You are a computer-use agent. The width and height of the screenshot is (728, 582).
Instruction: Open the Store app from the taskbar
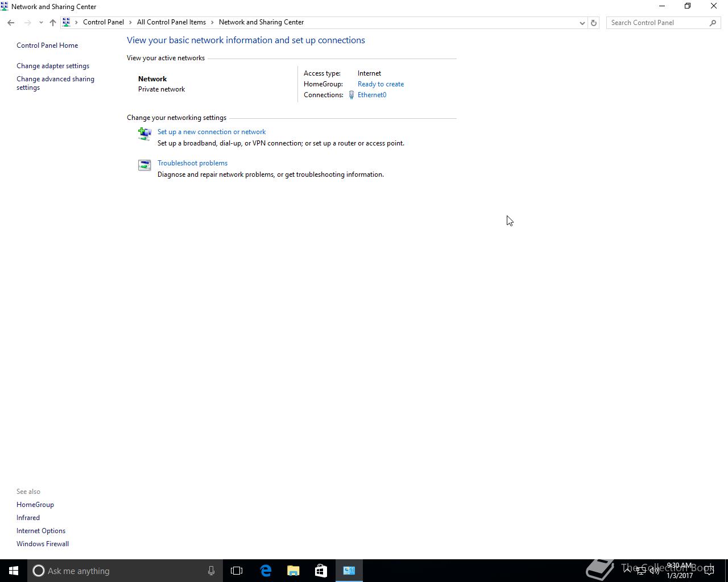coord(321,571)
